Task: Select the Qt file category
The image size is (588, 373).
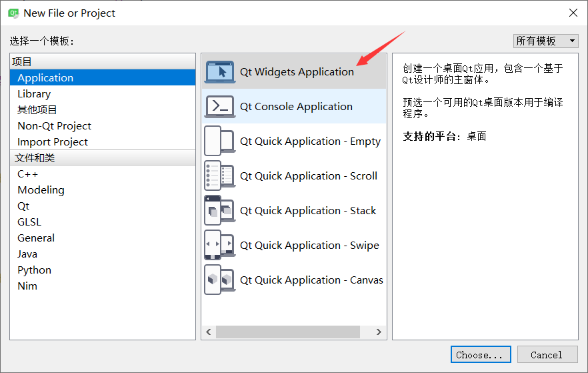Action: pyautogui.click(x=103, y=206)
